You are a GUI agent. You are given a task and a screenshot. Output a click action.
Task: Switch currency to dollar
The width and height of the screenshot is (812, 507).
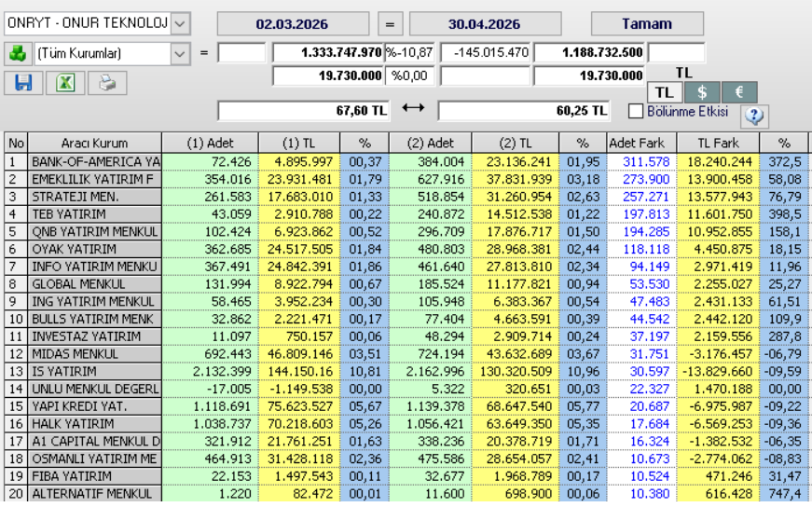(702, 92)
